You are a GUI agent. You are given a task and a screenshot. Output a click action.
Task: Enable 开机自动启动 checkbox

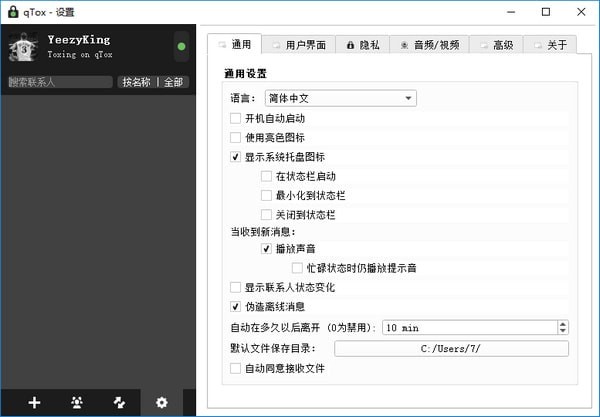[x=235, y=118]
